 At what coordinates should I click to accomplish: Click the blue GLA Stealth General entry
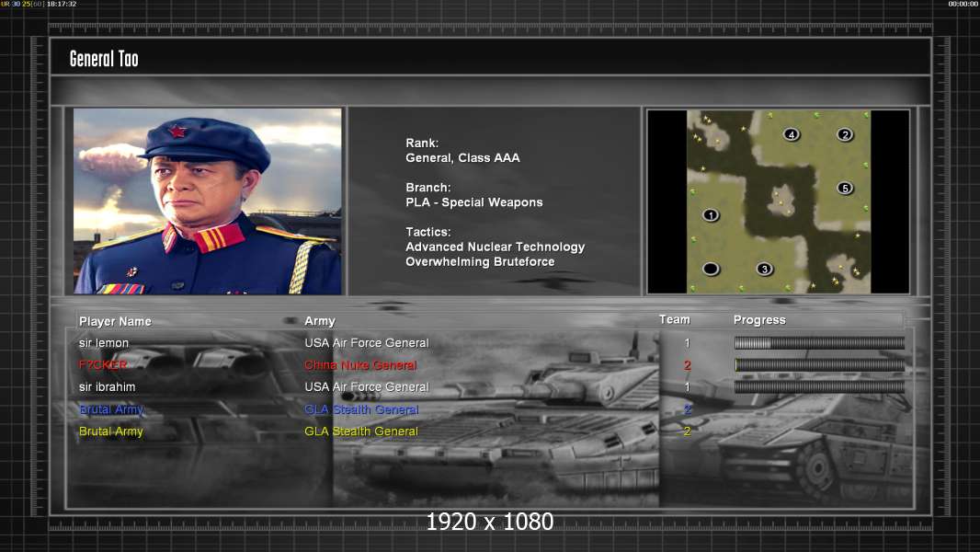pyautogui.click(x=361, y=409)
